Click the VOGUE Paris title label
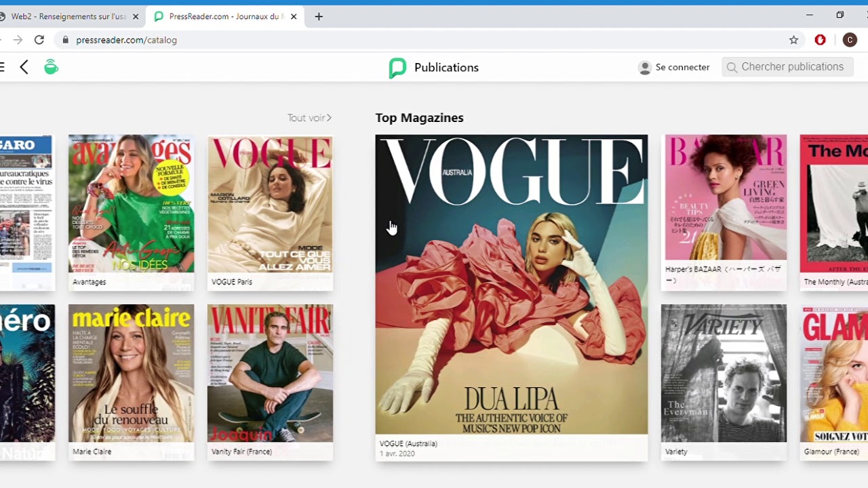Screen dimensions: 868x488 click(232, 282)
